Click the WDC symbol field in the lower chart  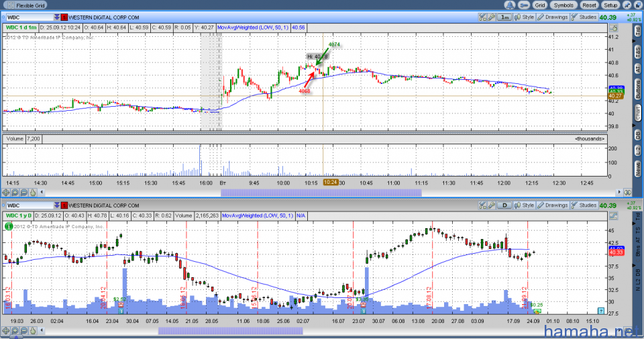(x=30, y=205)
